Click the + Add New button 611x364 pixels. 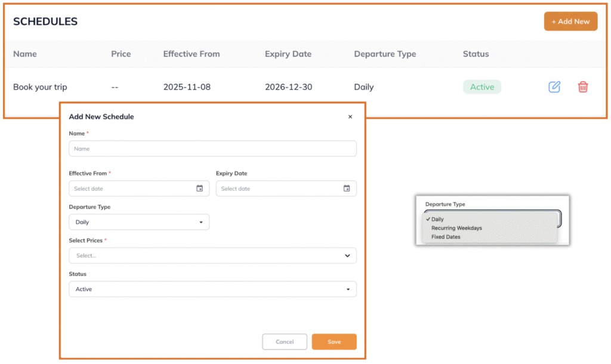pos(570,21)
